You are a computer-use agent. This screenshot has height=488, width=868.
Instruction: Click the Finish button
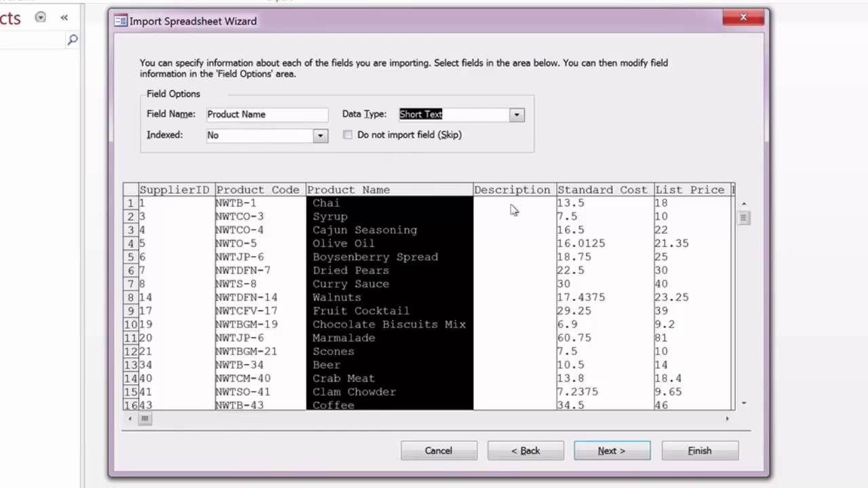coord(699,450)
